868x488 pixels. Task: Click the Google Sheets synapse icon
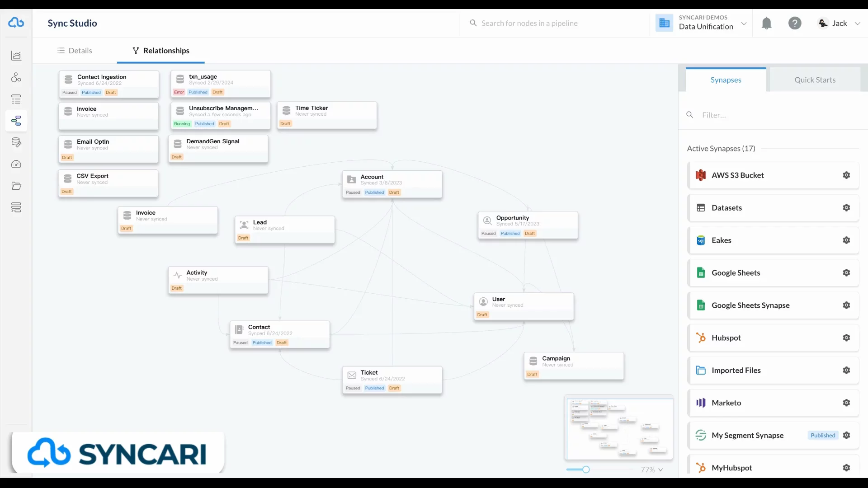tap(701, 273)
